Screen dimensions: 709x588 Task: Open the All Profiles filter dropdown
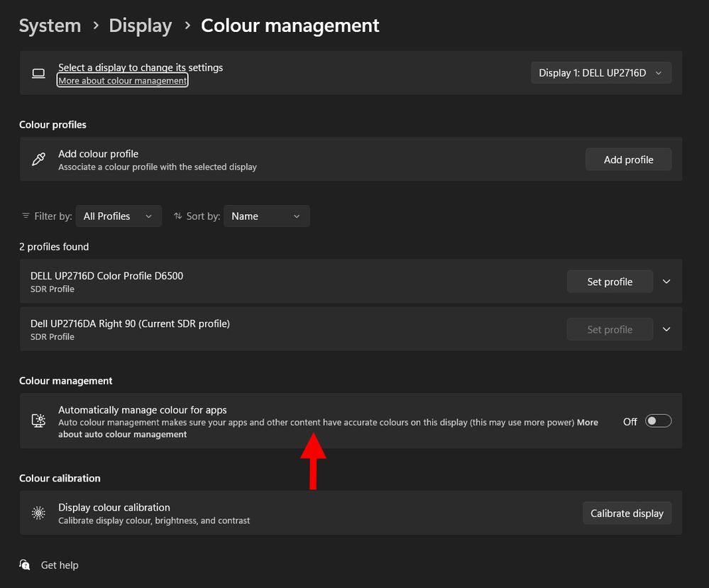[x=118, y=216]
